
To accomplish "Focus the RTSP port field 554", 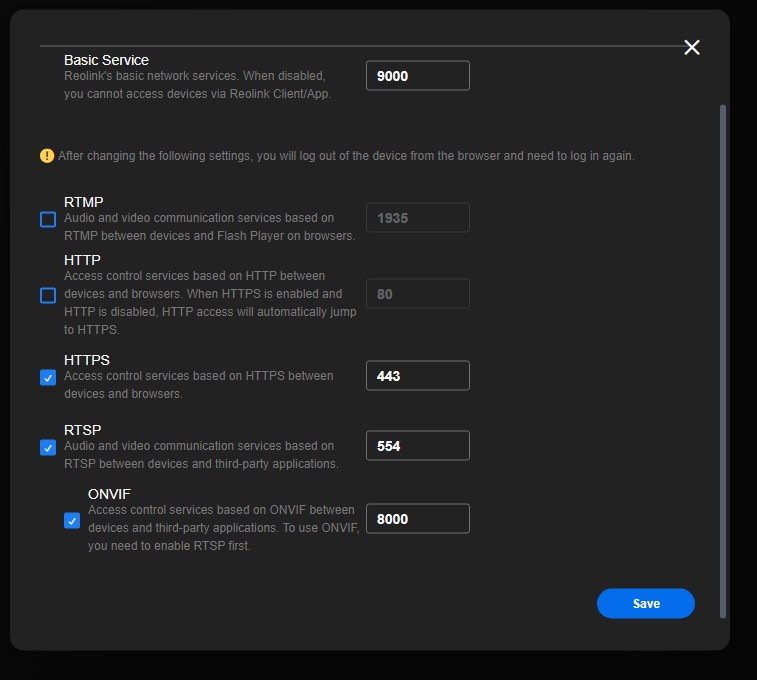I will pos(417,446).
